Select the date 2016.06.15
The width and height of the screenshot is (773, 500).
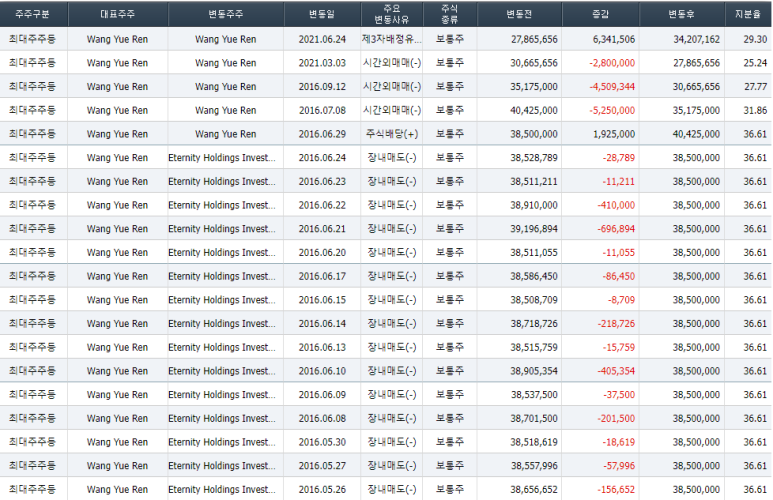(x=322, y=300)
